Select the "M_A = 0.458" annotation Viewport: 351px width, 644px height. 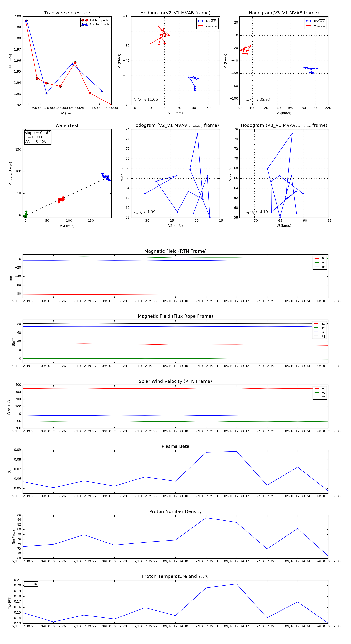tap(36, 141)
